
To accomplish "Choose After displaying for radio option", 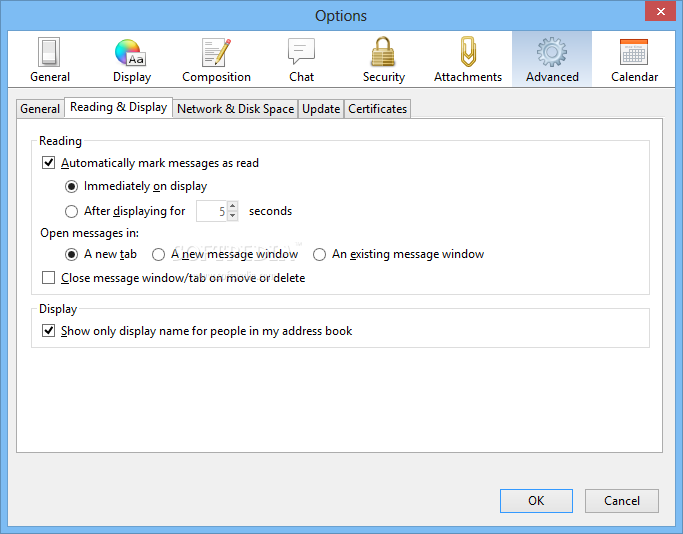I will [71, 211].
